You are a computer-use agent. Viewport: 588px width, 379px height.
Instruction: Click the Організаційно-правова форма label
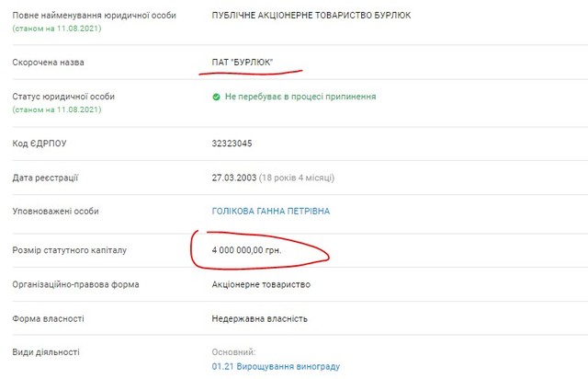(x=76, y=284)
